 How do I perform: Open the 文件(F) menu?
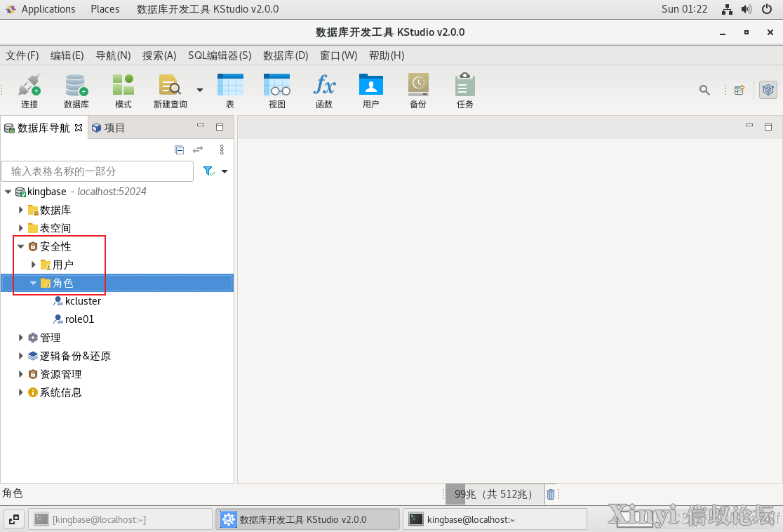click(22, 55)
